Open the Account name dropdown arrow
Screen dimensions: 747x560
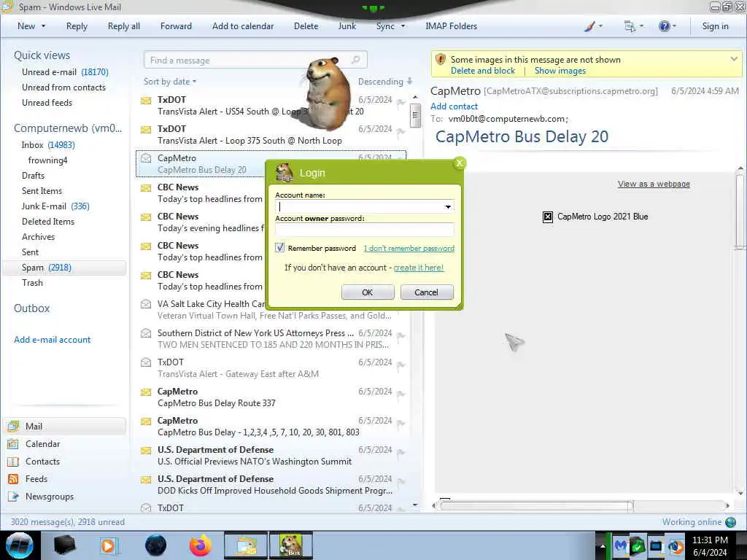[x=448, y=206]
